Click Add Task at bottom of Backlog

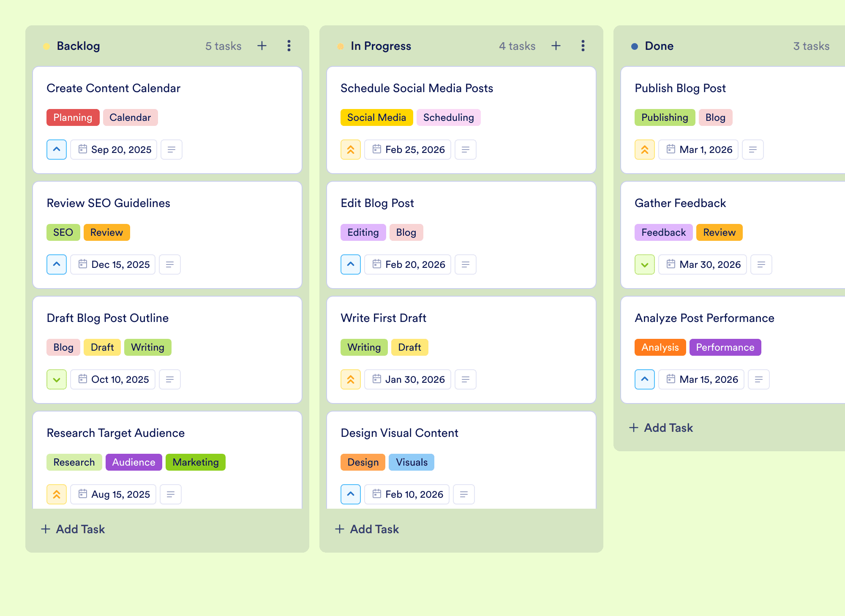click(x=73, y=529)
